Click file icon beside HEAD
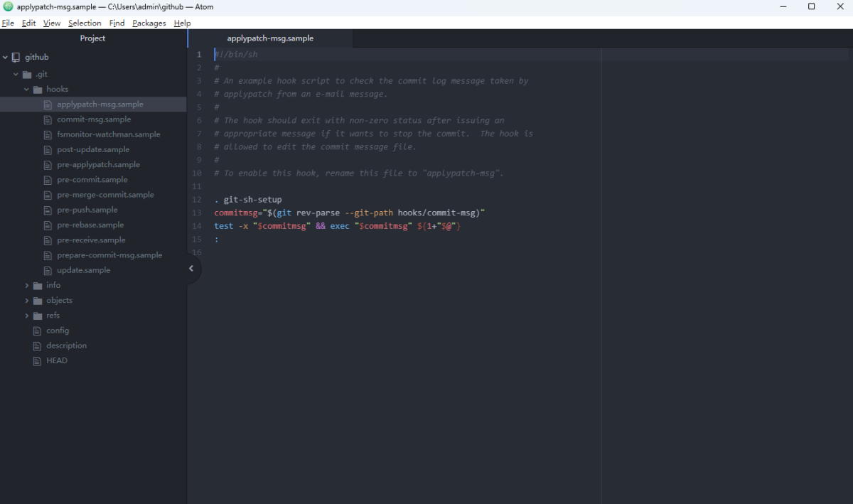The height and width of the screenshot is (504, 853). click(x=38, y=361)
